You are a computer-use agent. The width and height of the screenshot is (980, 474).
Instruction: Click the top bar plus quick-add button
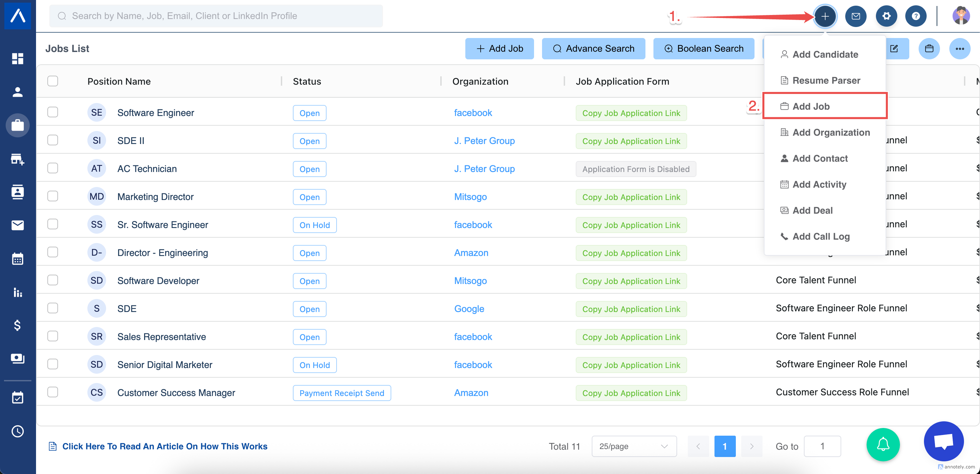(825, 16)
